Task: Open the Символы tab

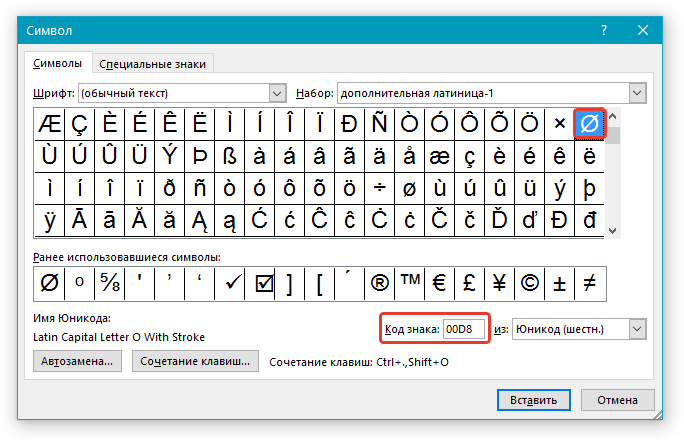Action: (58, 63)
